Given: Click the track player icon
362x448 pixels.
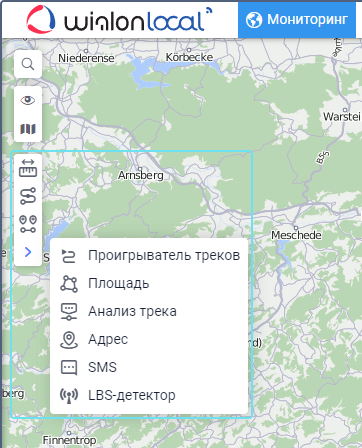Looking at the screenshot, I should 69,256.
